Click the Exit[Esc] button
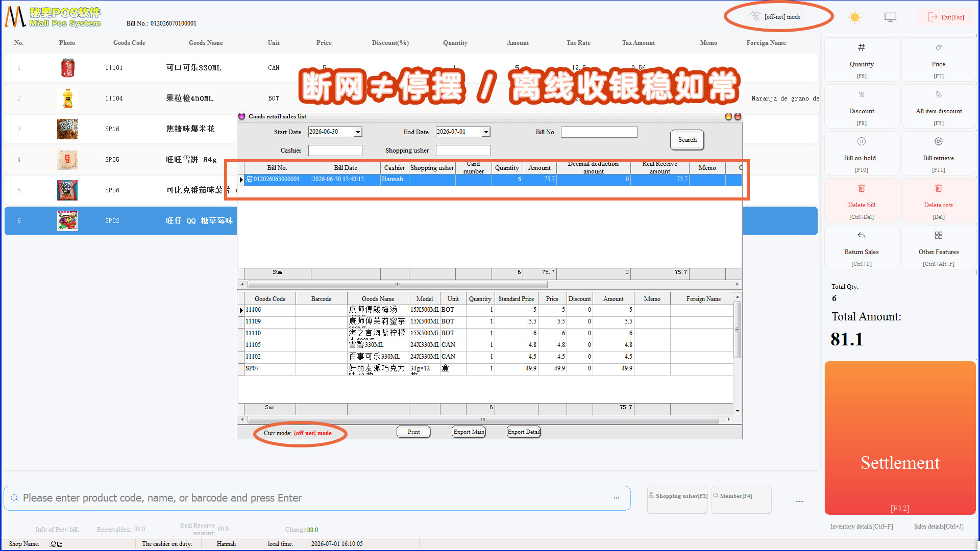 [945, 17]
